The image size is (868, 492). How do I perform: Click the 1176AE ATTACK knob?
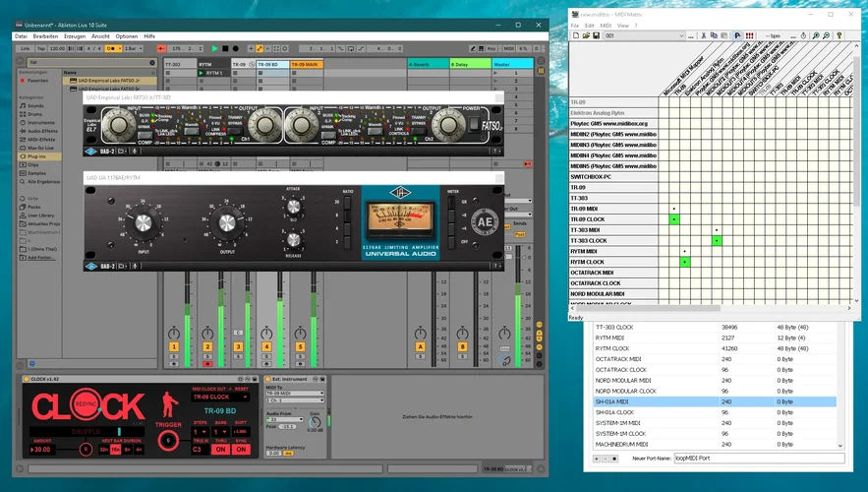pyautogui.click(x=293, y=208)
